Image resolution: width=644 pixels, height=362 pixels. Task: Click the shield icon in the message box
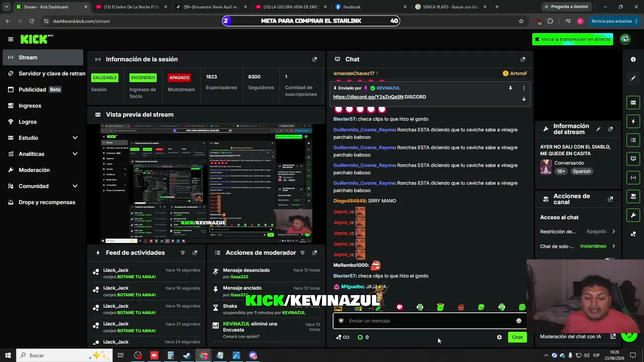coord(341,321)
